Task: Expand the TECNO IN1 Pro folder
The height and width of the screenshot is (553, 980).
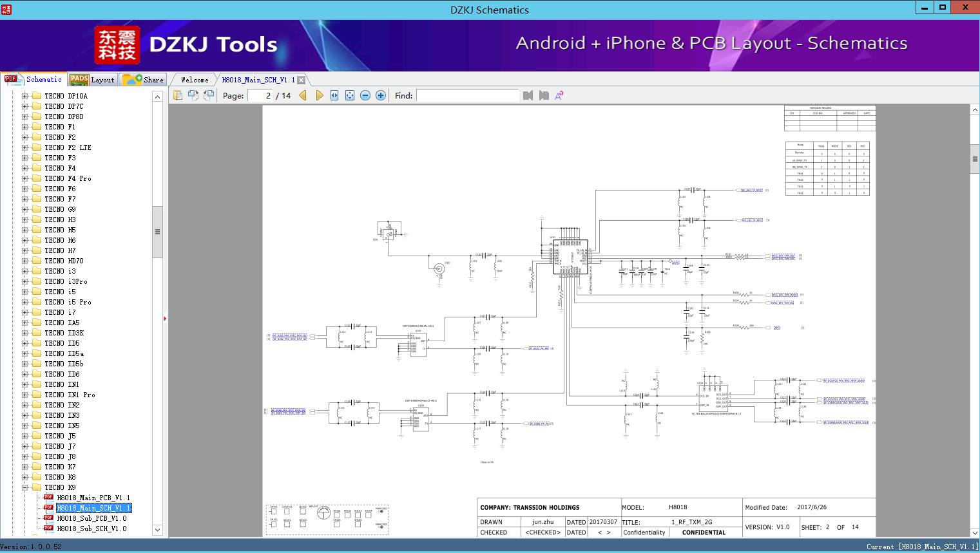Action: (x=24, y=395)
